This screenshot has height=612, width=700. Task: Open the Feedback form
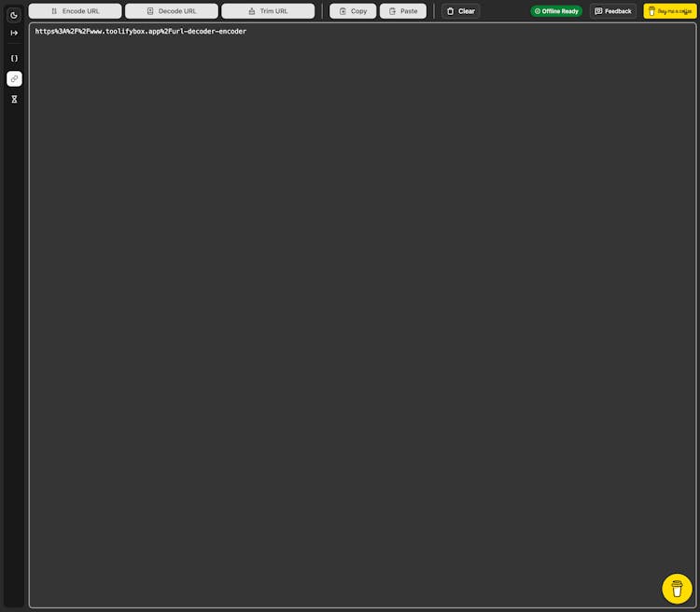coord(613,11)
